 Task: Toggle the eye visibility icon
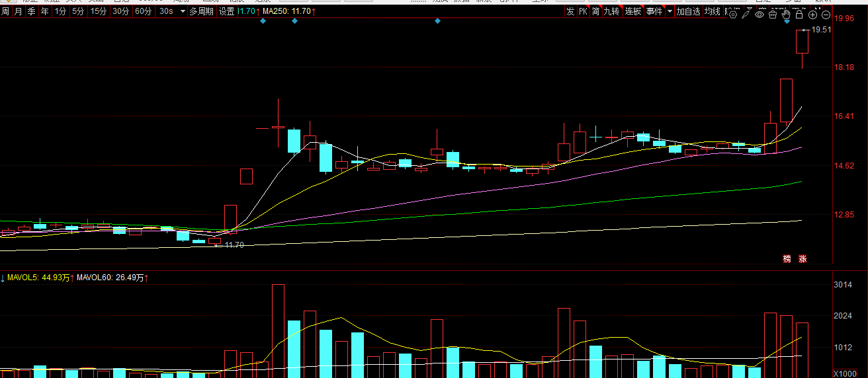759,14
